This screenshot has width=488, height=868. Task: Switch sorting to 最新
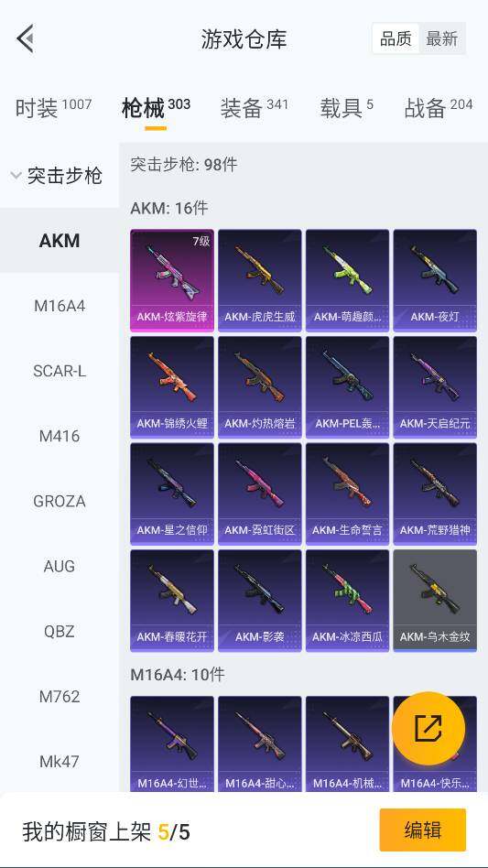442,38
